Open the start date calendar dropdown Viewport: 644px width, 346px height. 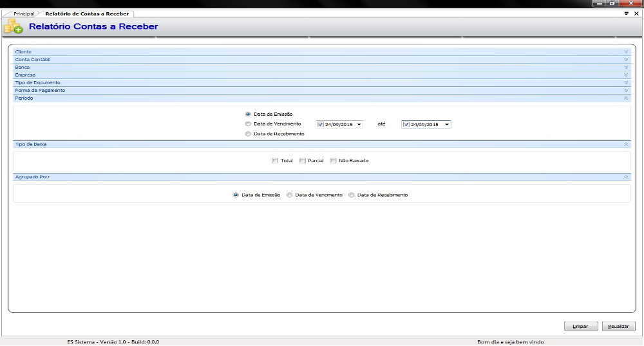(x=359, y=124)
